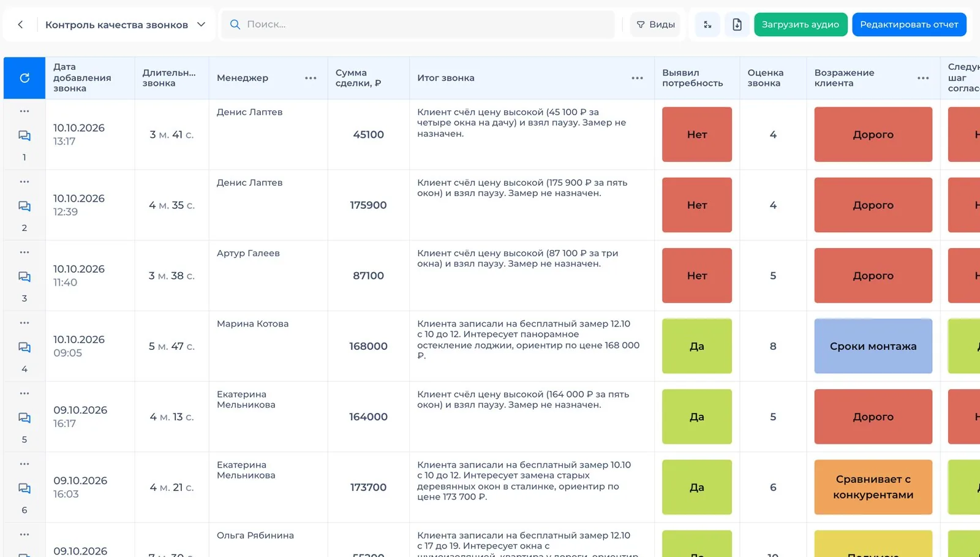The image size is (980, 557).
Task: Open chat icon for row 5
Action: pyautogui.click(x=24, y=417)
